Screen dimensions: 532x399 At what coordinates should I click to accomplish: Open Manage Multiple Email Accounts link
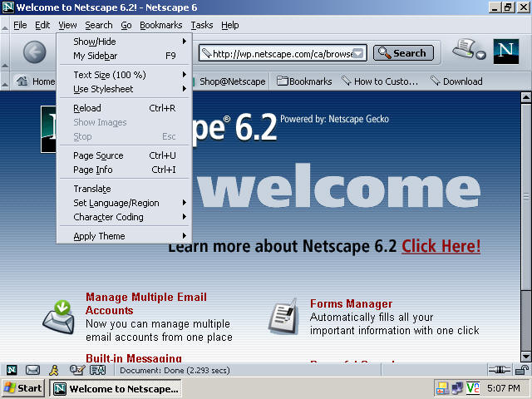146,303
